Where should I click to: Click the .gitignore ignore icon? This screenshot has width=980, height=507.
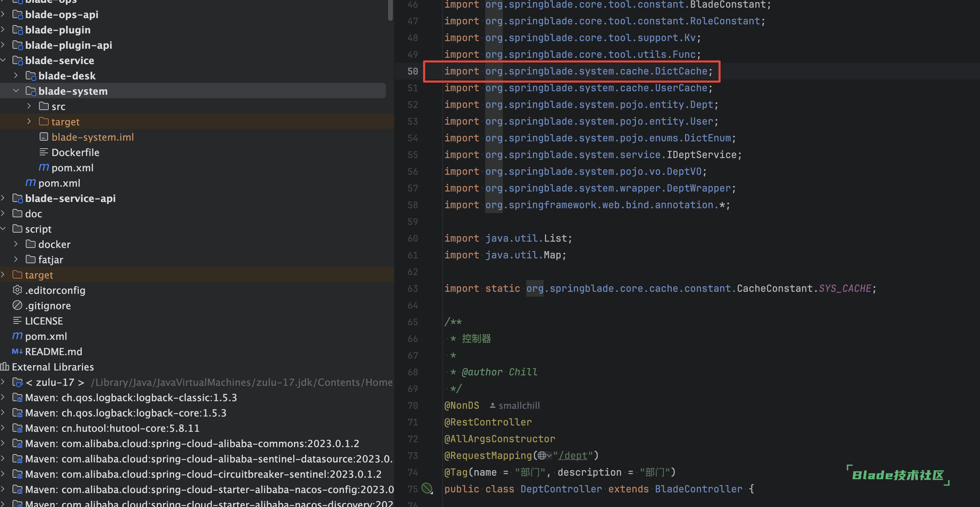click(x=17, y=305)
